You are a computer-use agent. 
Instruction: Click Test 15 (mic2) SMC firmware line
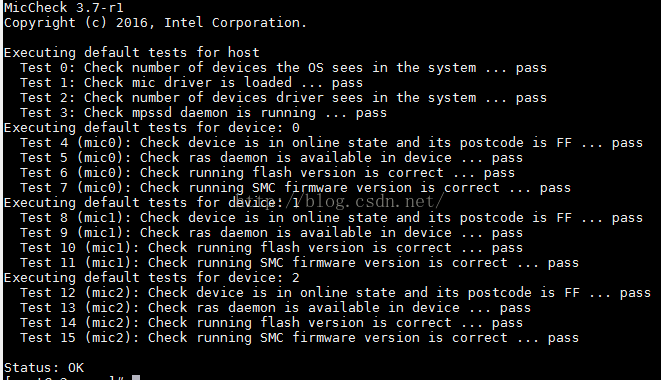point(299,338)
